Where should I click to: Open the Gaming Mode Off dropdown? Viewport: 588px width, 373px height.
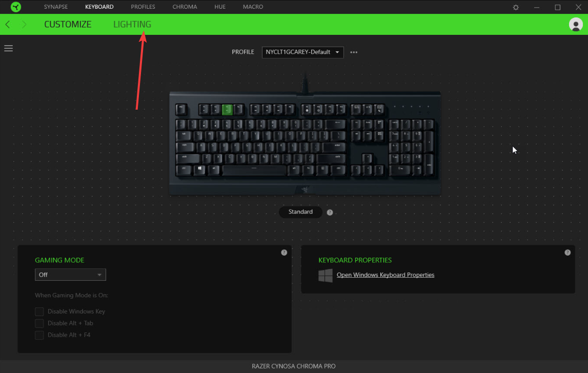(x=71, y=275)
